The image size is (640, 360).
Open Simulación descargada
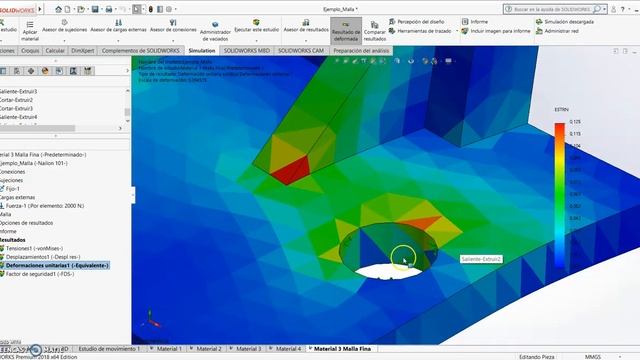565,22
